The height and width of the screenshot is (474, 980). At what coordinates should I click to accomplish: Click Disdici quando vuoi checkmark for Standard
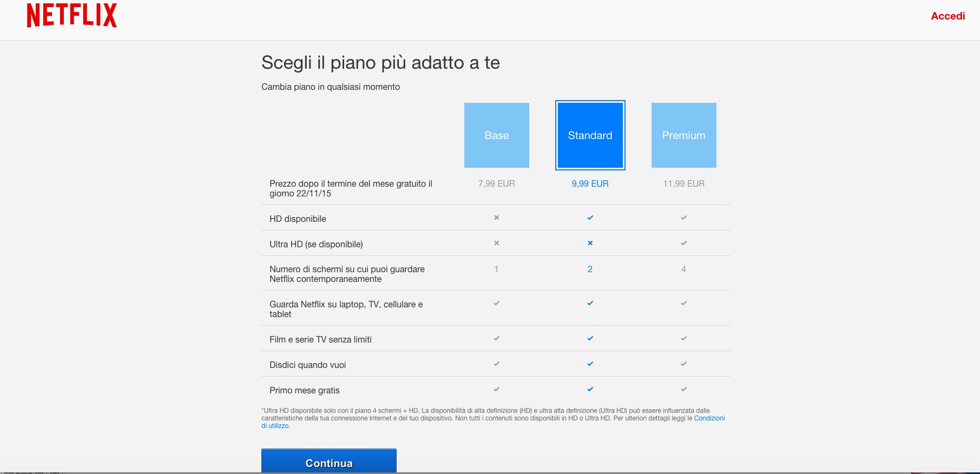[x=590, y=364]
